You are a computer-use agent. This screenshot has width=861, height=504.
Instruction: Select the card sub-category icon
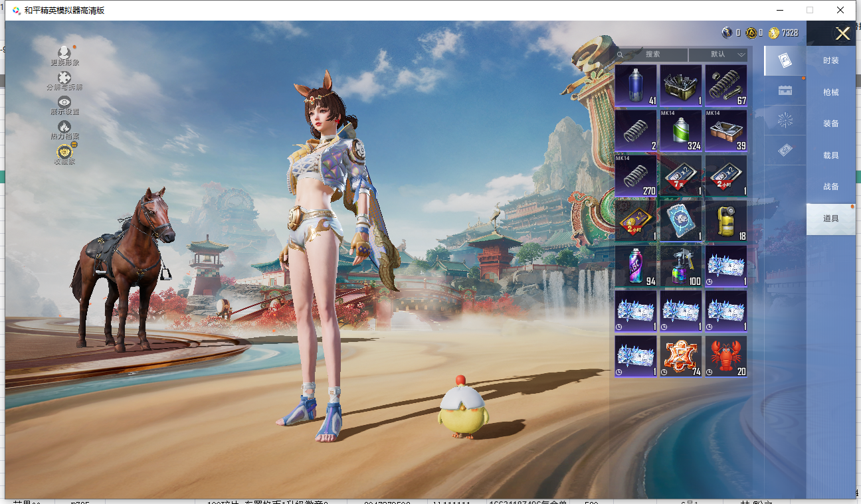pos(785,60)
